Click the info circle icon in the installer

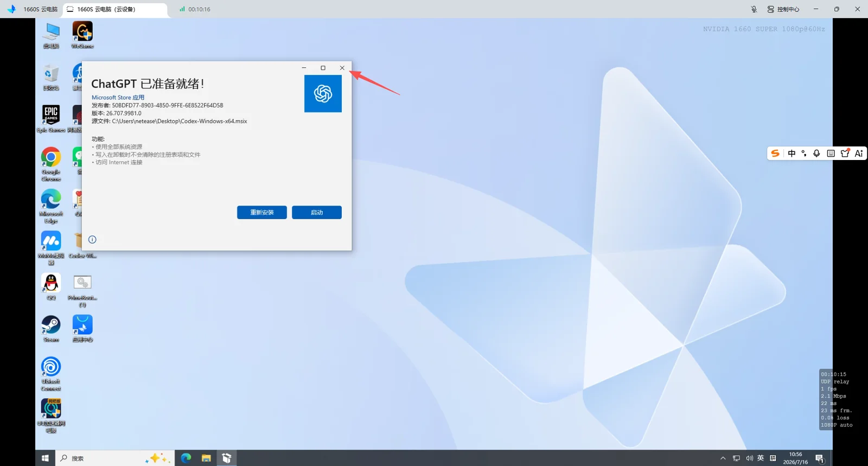click(x=92, y=239)
